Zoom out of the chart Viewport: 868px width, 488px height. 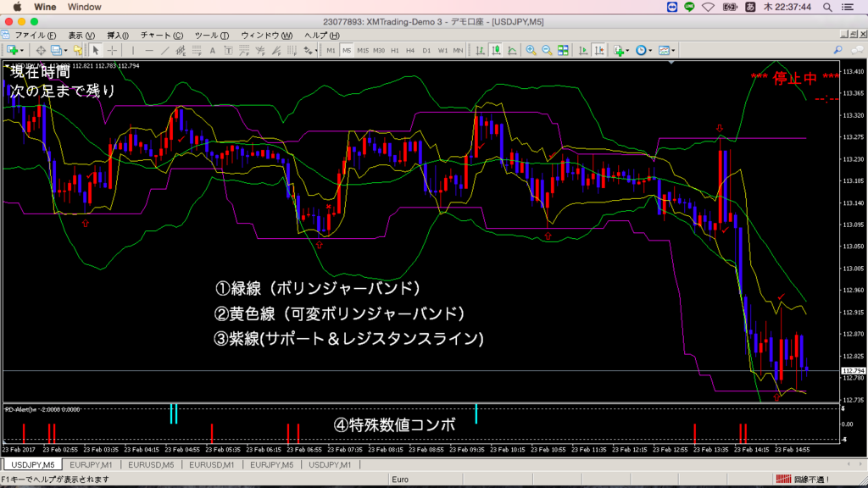[x=547, y=50]
